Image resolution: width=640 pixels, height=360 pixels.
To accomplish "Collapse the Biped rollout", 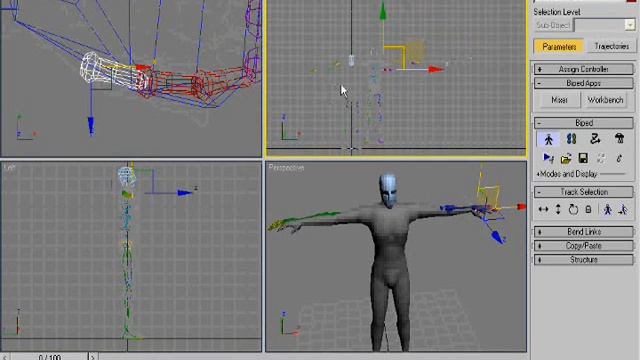I will pos(584,123).
